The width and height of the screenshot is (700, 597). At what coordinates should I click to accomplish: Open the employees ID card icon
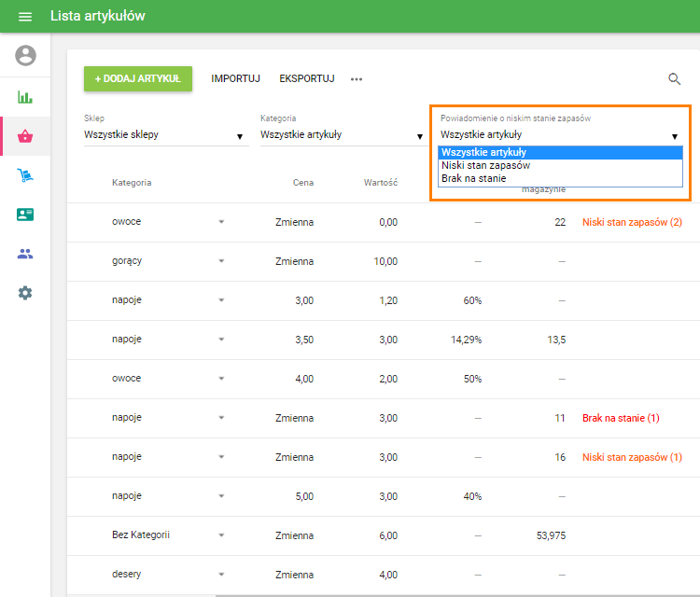pyautogui.click(x=25, y=215)
